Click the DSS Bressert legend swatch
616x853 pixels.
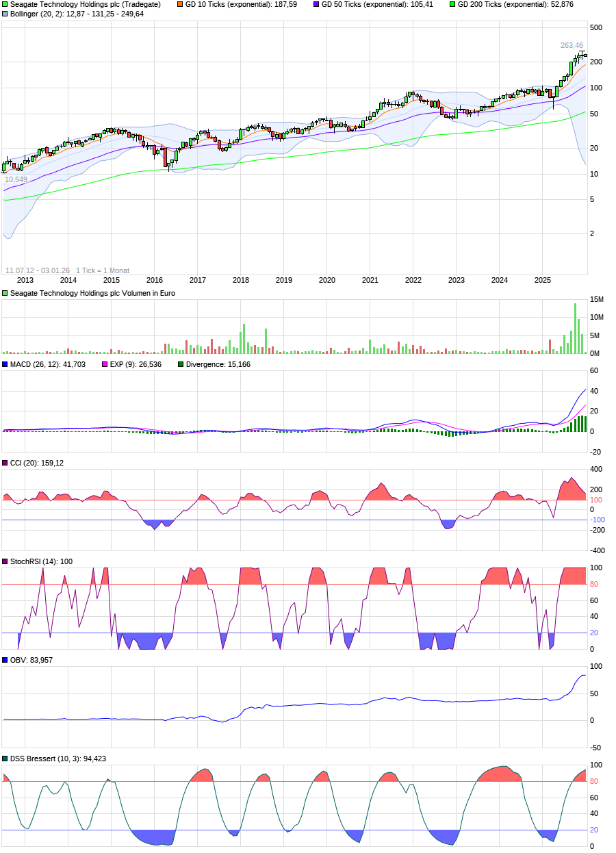[x=5, y=759]
